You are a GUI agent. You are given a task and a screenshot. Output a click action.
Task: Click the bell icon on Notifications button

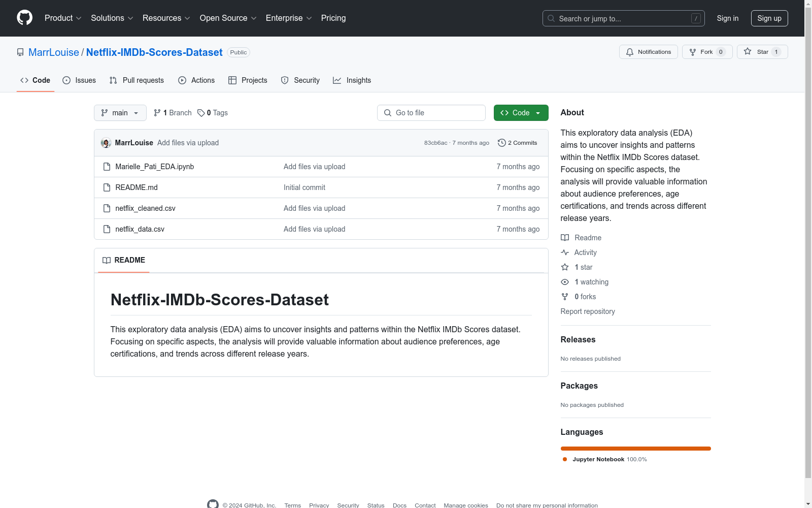point(630,52)
